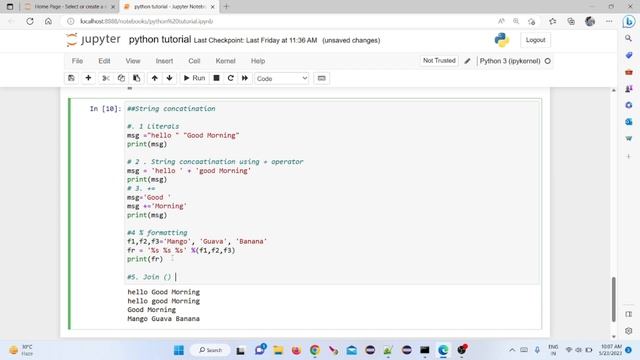
Task: Open File Explorer from the taskbar
Action: (x=278, y=350)
